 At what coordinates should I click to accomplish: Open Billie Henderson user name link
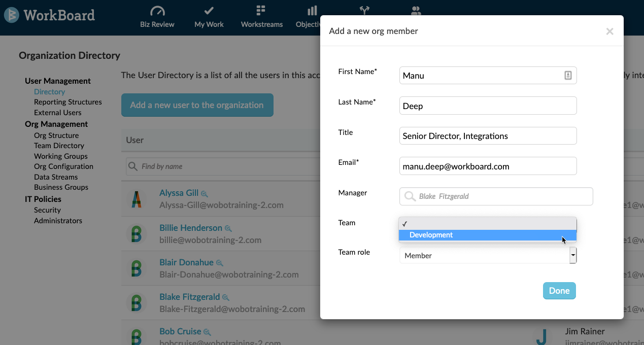(x=191, y=228)
